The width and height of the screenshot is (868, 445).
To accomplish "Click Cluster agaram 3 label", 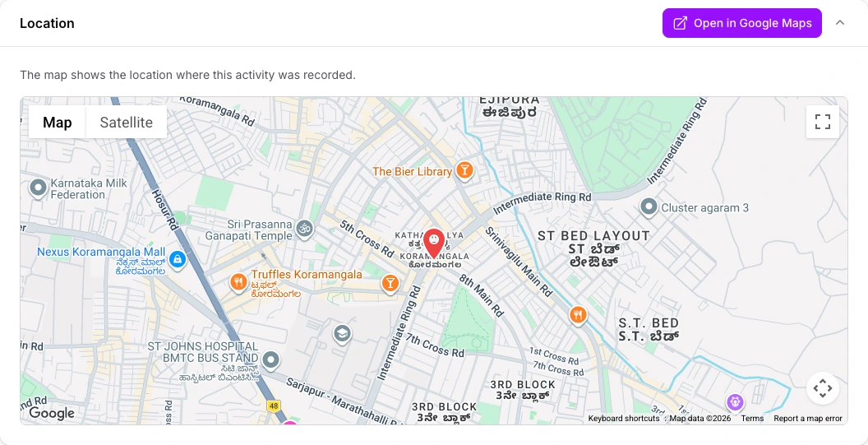I will 704,208.
